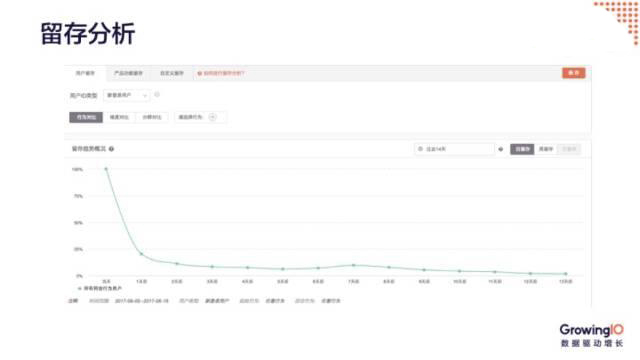Click the 100% data point on the curve

click(x=106, y=169)
